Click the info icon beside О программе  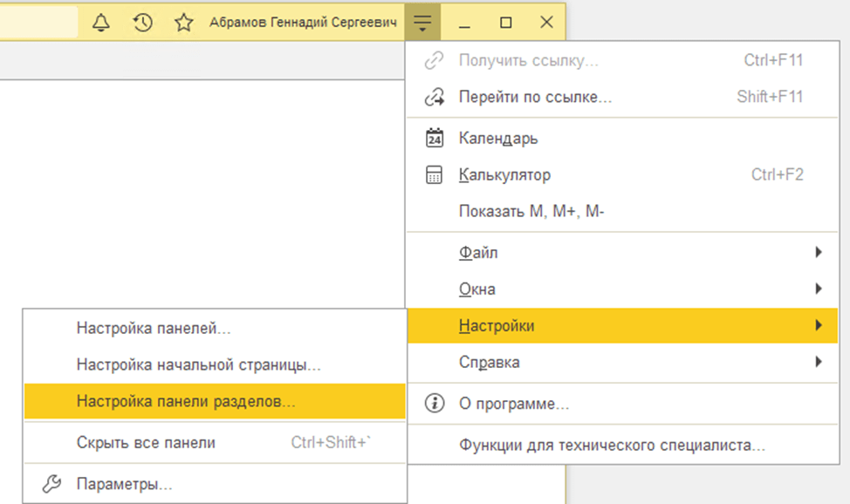coord(434,404)
